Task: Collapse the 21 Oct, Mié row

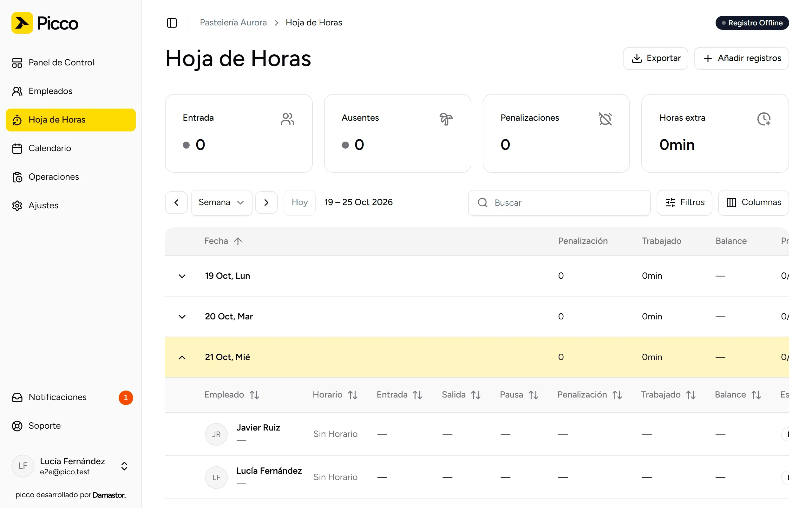Action: point(182,358)
